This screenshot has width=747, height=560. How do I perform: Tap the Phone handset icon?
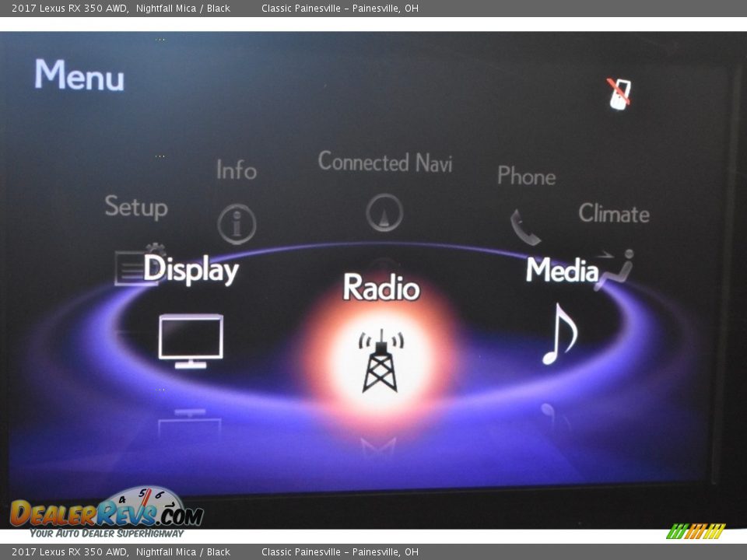coord(525,226)
